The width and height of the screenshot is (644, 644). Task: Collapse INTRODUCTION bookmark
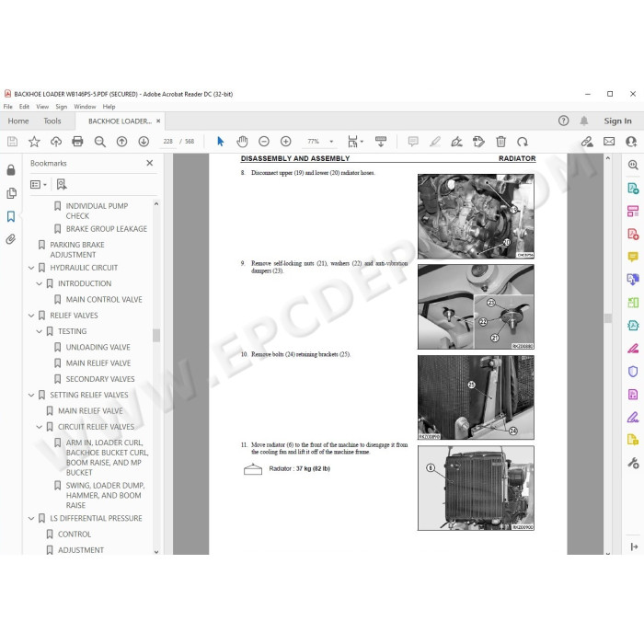pyautogui.click(x=39, y=283)
